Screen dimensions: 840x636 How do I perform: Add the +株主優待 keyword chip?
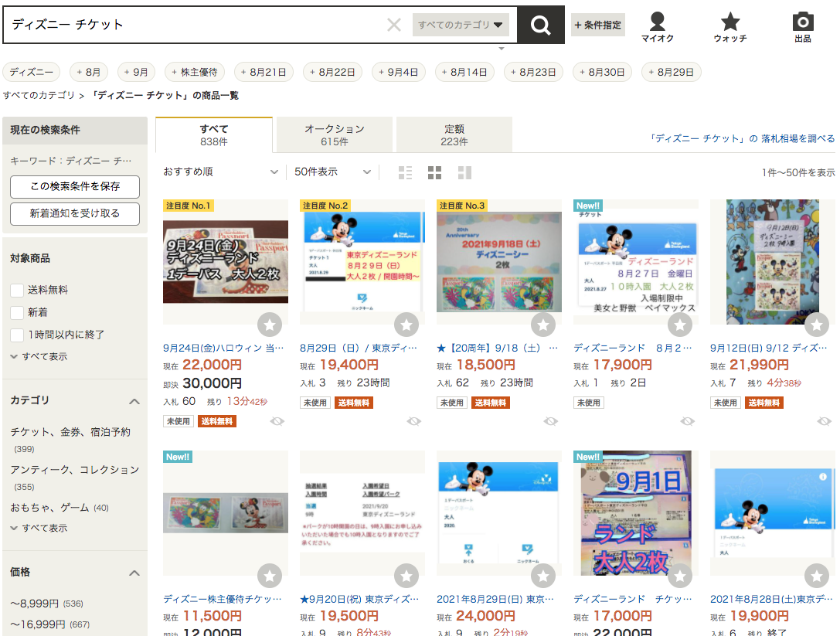(195, 72)
